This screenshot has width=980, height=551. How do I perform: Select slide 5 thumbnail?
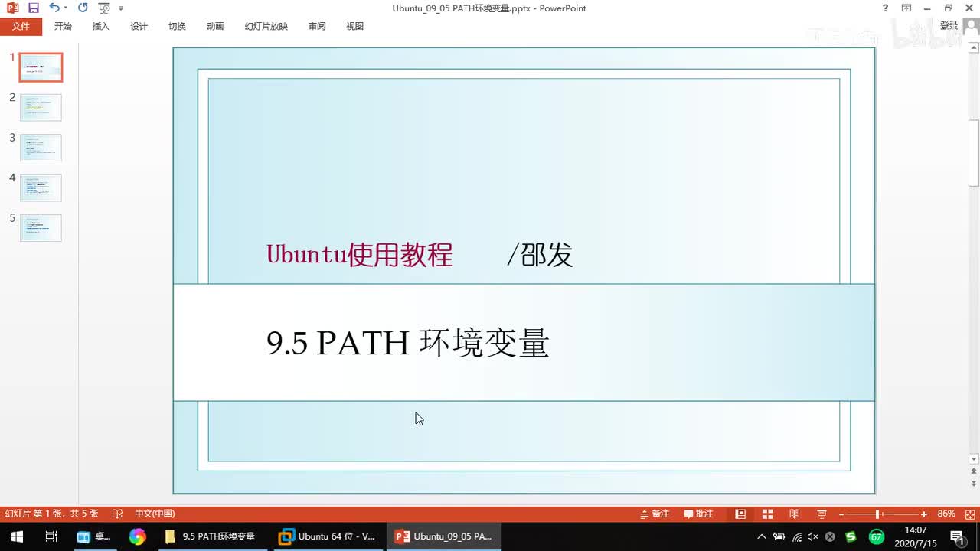(x=41, y=227)
